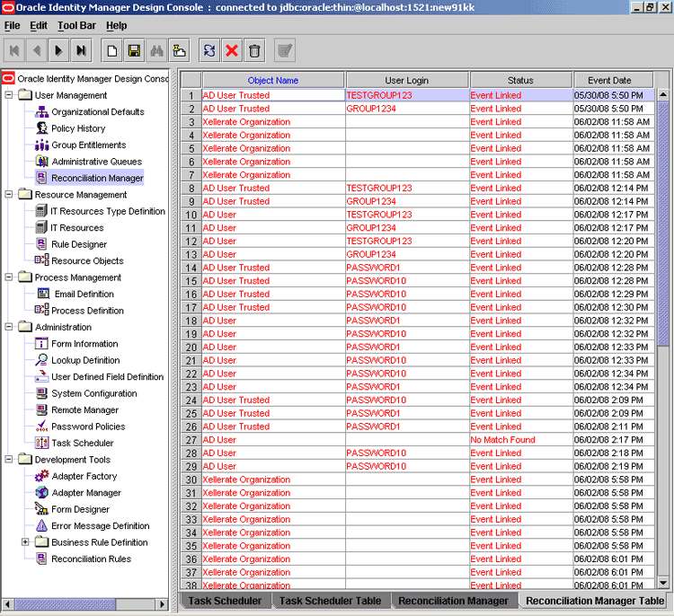Select row number 14 header cell
Screen dimensions: 674x616
click(191, 268)
